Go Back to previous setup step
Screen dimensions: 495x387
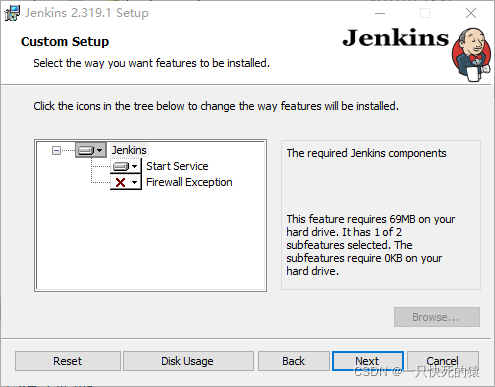click(293, 361)
